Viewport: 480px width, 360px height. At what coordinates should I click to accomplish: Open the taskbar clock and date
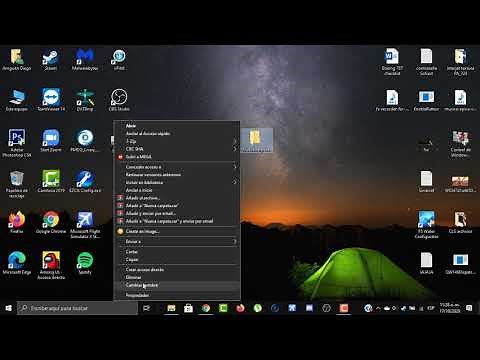point(450,308)
